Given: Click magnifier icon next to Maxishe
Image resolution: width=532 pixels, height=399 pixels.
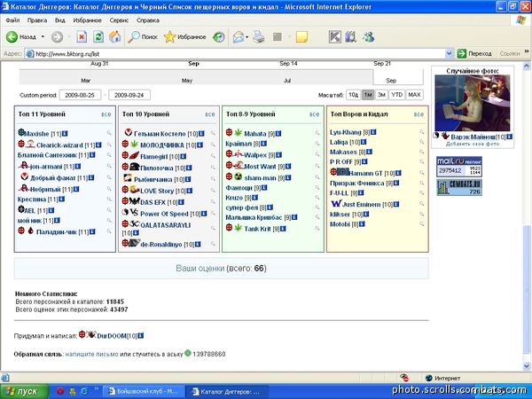Looking at the screenshot, I should [x=109, y=133].
